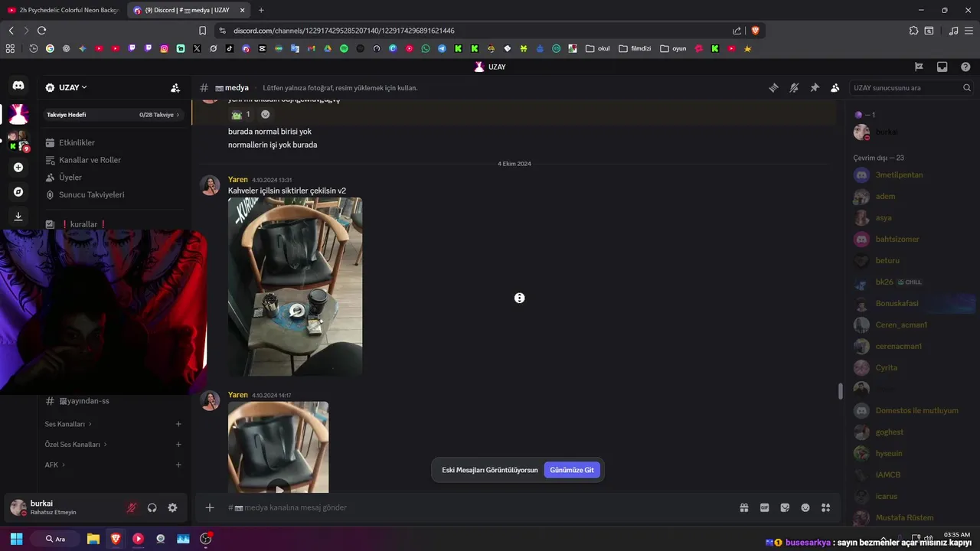The height and width of the screenshot is (551, 980).
Task: Open café chair photo from 13:31 message
Action: pos(295,287)
